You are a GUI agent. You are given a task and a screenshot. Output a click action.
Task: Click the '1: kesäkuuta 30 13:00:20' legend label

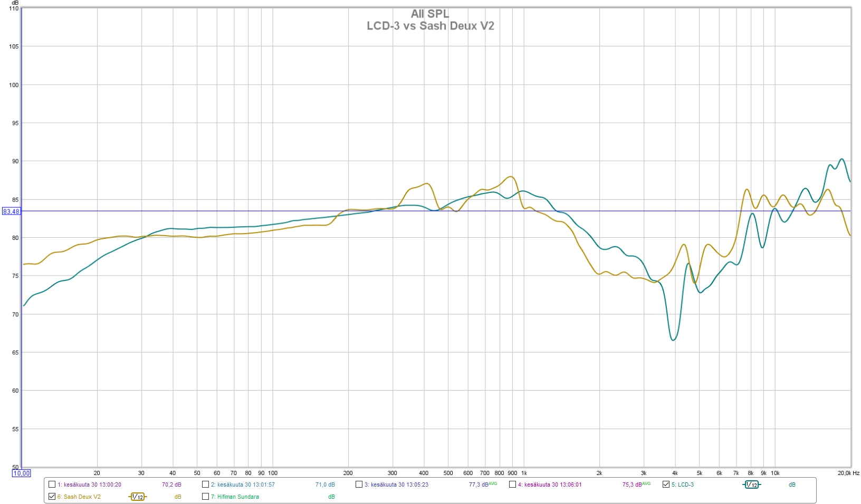pos(89,484)
